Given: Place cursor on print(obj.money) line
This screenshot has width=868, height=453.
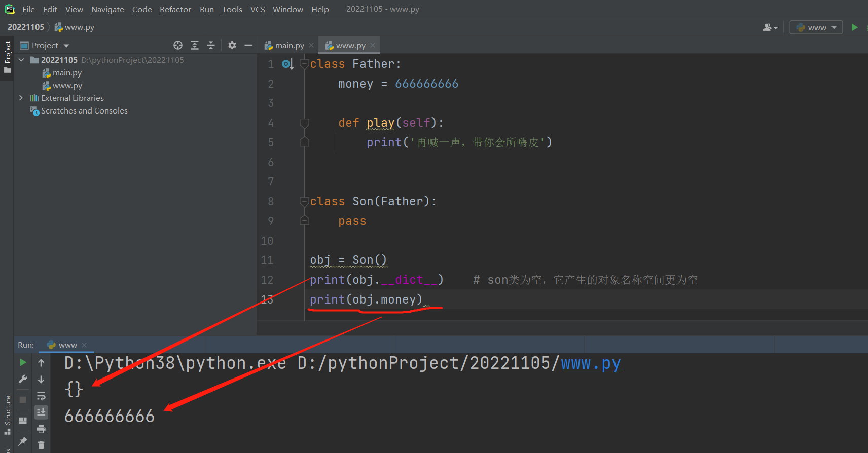Looking at the screenshot, I should (366, 299).
